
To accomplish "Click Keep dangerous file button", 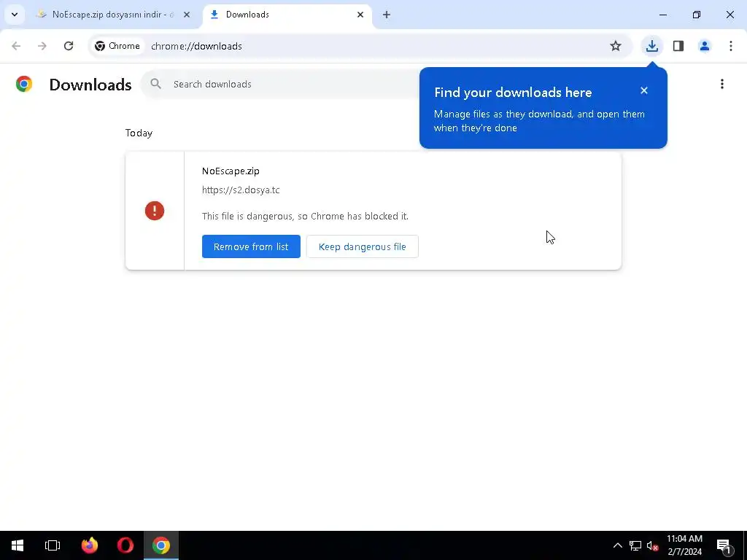I will (x=362, y=246).
